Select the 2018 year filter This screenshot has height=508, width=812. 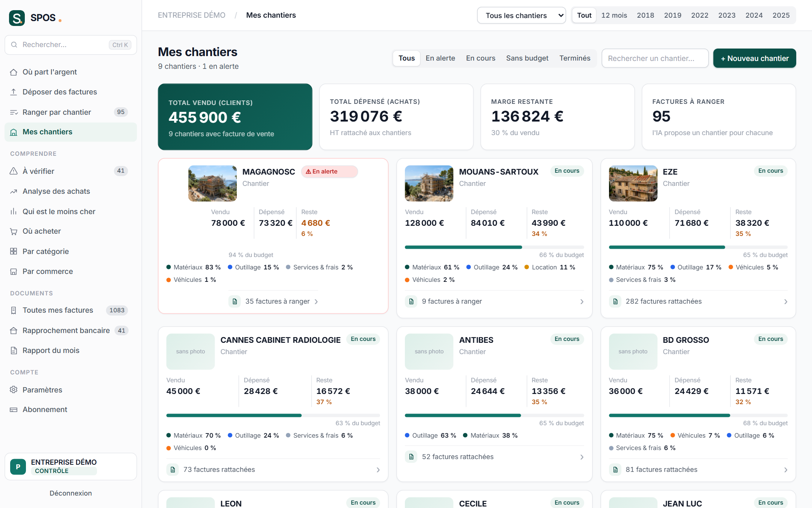coord(645,15)
